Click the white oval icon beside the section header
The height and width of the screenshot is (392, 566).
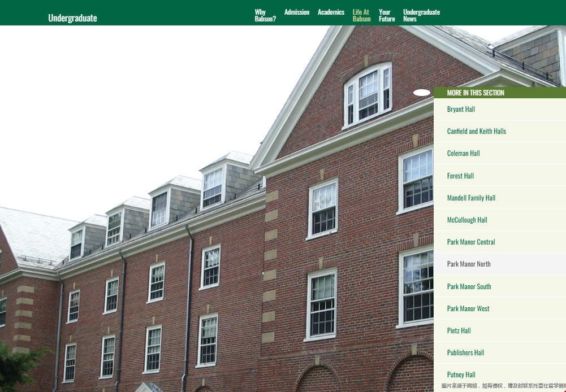pos(422,93)
